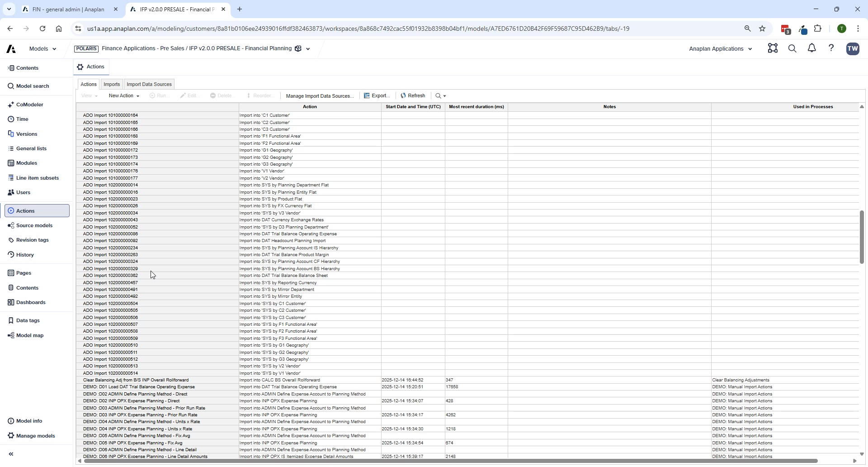Click the Refresh button
The width and height of the screenshot is (868, 467).
tap(412, 95)
